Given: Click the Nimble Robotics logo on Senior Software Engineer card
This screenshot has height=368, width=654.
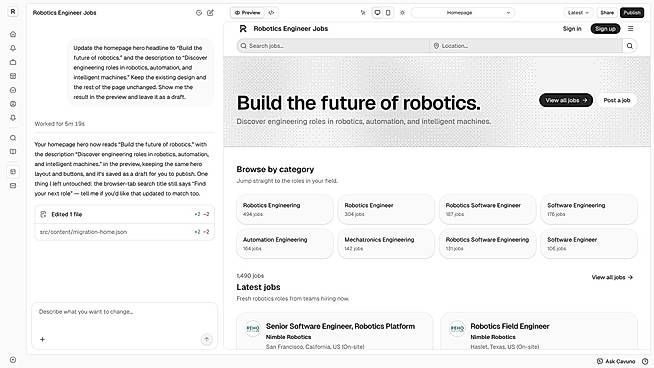Looking at the screenshot, I should 253,328.
